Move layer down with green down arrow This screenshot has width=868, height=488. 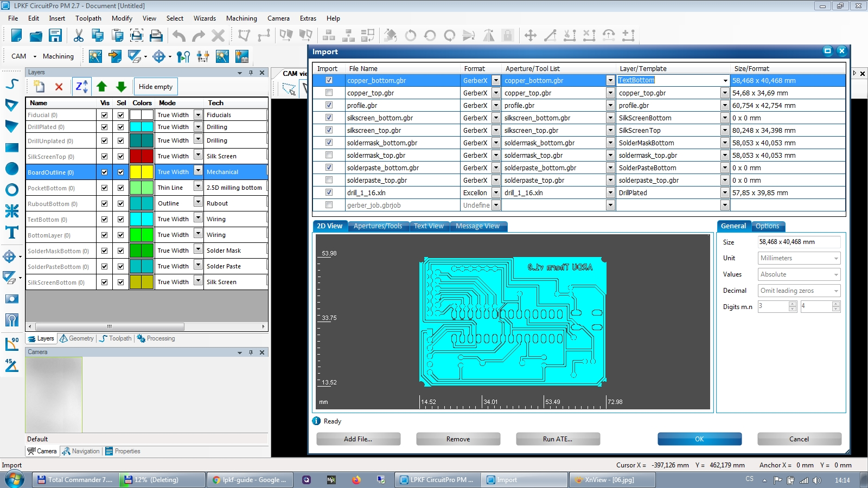pos(121,87)
